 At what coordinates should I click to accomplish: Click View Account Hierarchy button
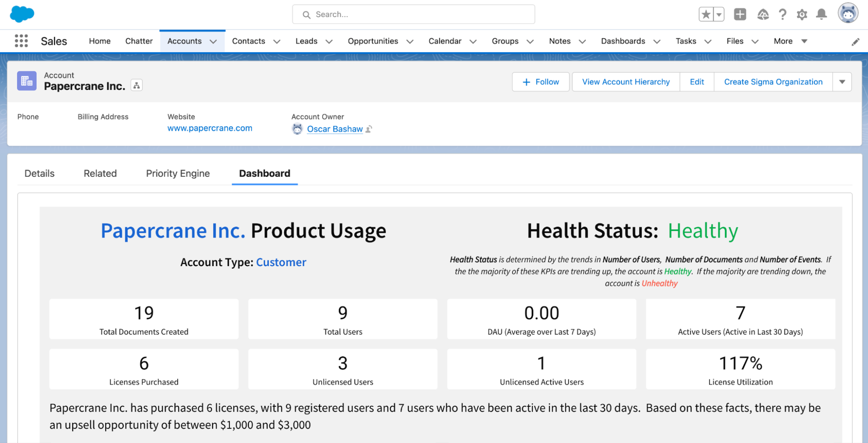click(x=626, y=82)
